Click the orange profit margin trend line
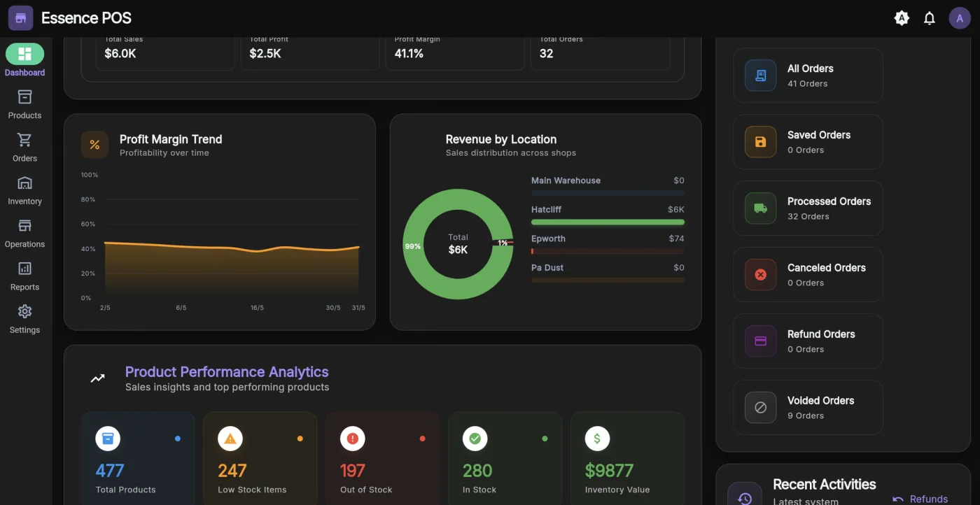980x505 pixels. pyautogui.click(x=231, y=248)
